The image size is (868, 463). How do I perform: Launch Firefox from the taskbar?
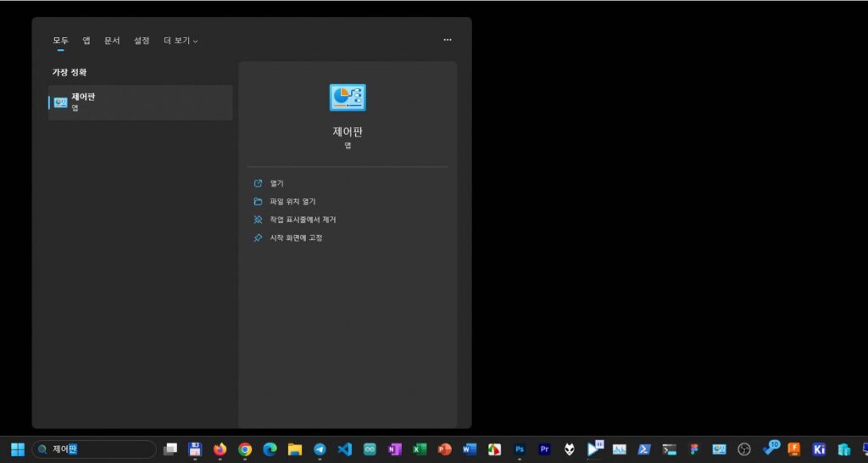[x=220, y=449]
